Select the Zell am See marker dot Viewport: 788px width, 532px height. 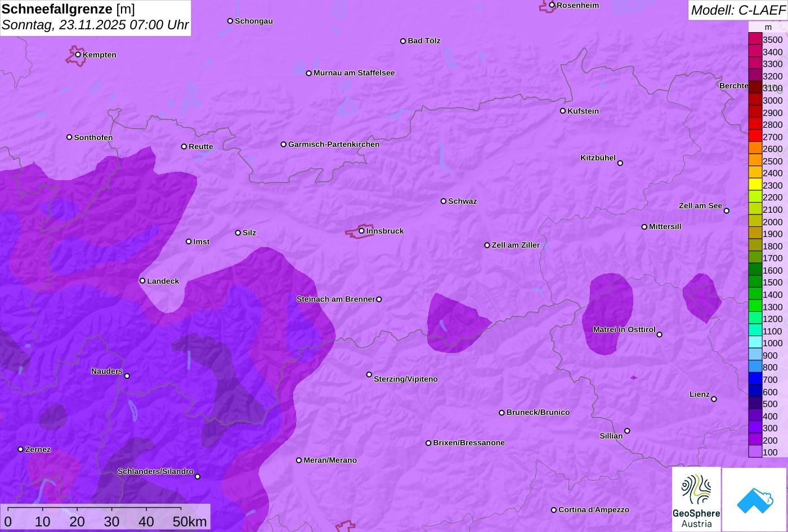pyautogui.click(x=727, y=211)
